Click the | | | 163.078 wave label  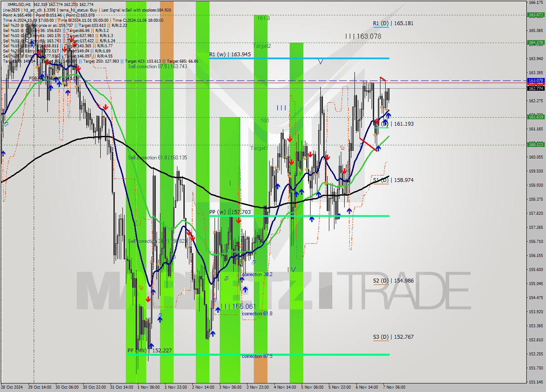point(363,37)
